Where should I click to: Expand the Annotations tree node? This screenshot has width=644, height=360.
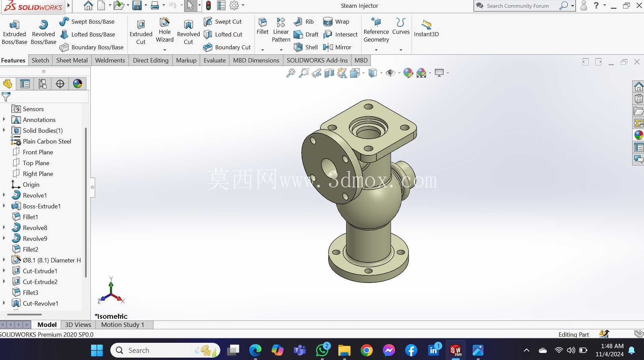tap(4, 120)
